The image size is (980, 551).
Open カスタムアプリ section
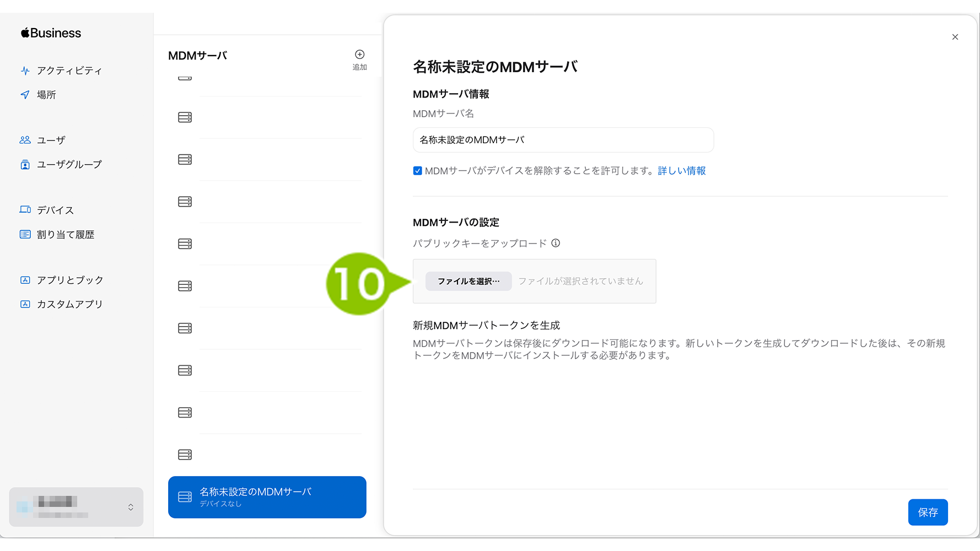(70, 304)
